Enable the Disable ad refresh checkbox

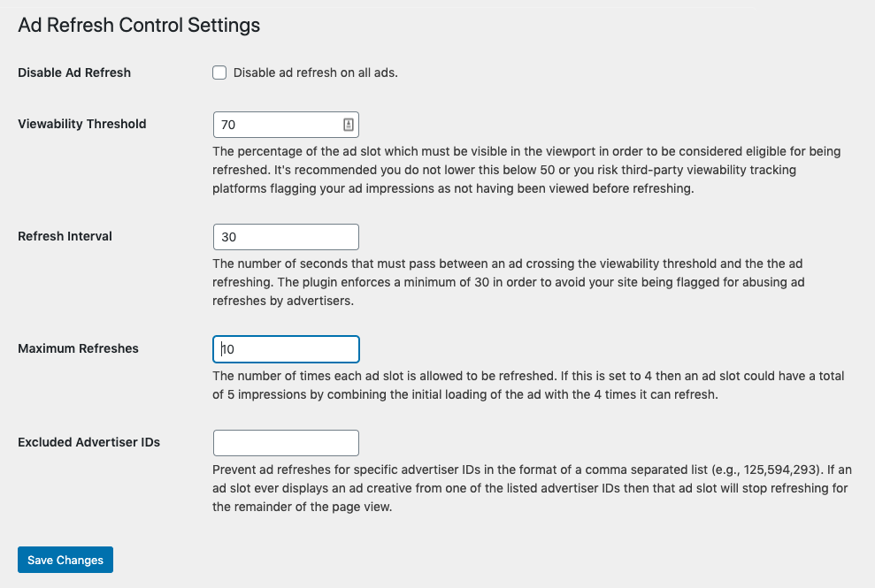pos(219,73)
